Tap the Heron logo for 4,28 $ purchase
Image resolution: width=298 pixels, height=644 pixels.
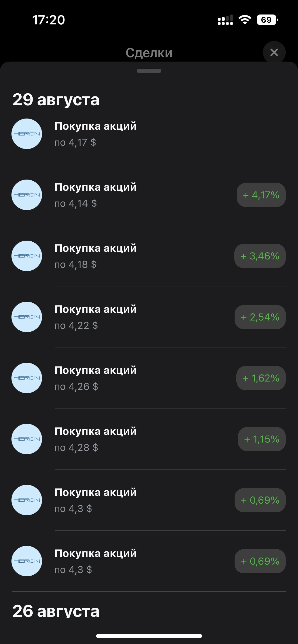click(x=27, y=439)
